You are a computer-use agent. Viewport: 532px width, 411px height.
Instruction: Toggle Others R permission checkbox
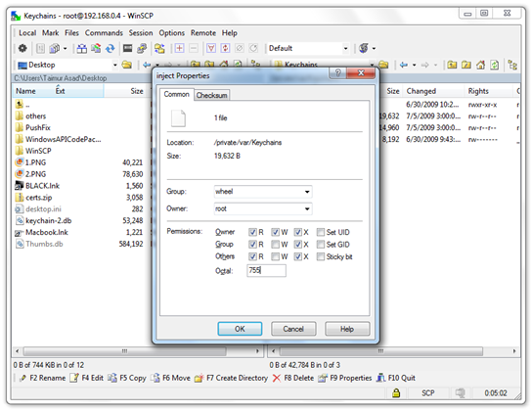[252, 256]
